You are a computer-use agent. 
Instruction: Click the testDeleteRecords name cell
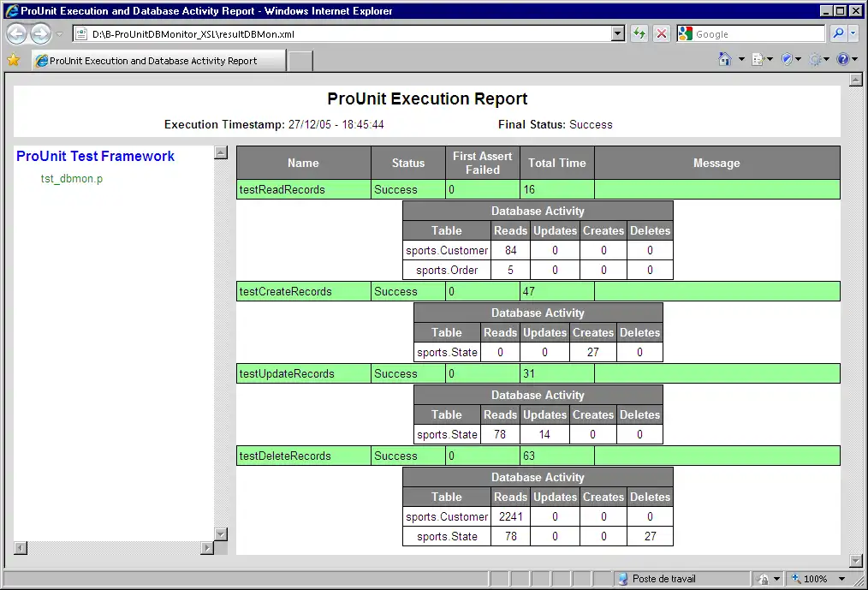point(303,456)
